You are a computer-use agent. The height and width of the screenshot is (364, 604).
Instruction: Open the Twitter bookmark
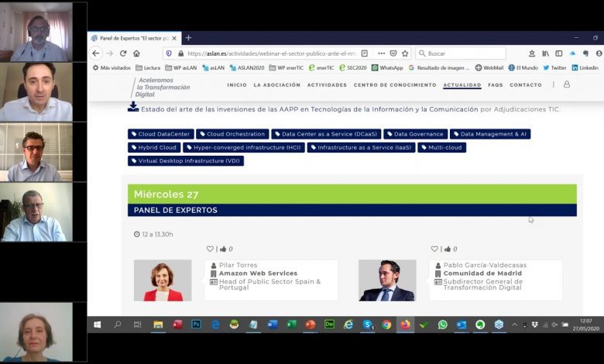point(554,68)
